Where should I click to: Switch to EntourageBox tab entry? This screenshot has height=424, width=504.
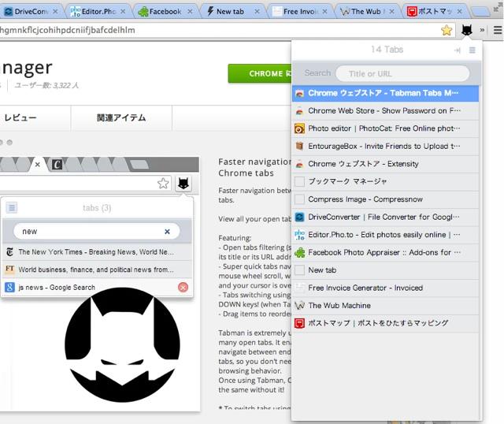pos(385,147)
